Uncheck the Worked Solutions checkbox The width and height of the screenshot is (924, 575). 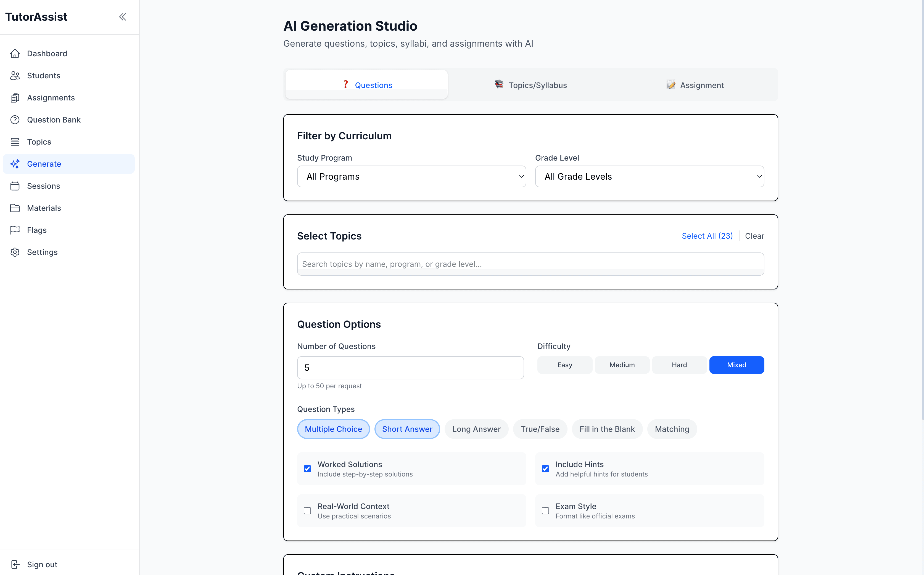(307, 469)
